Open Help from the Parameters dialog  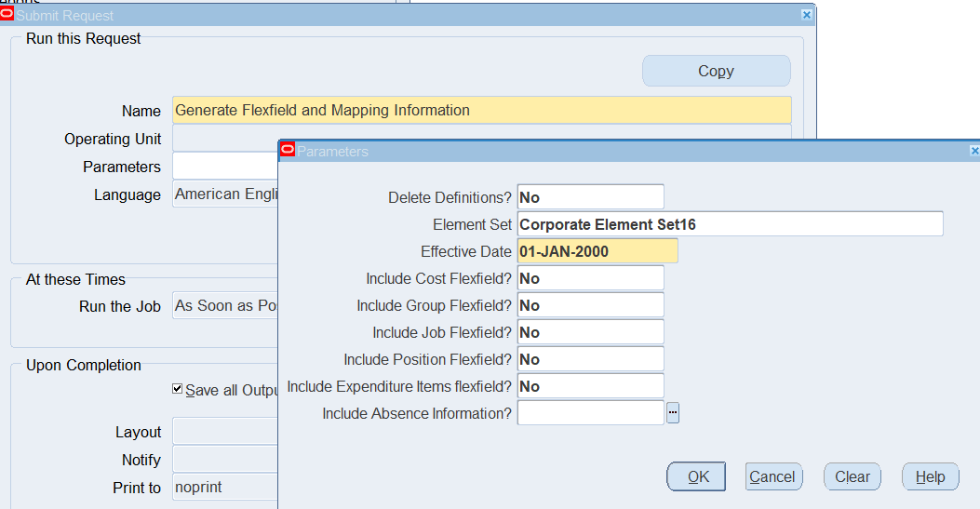point(930,476)
